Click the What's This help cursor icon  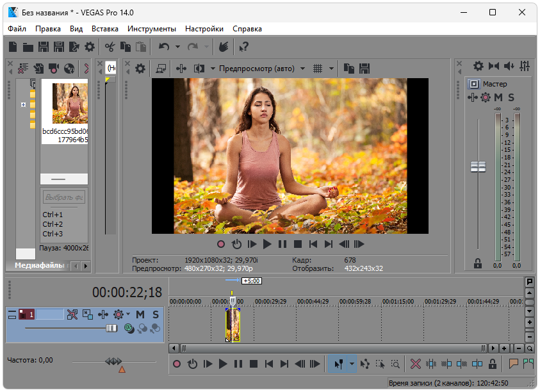(243, 47)
